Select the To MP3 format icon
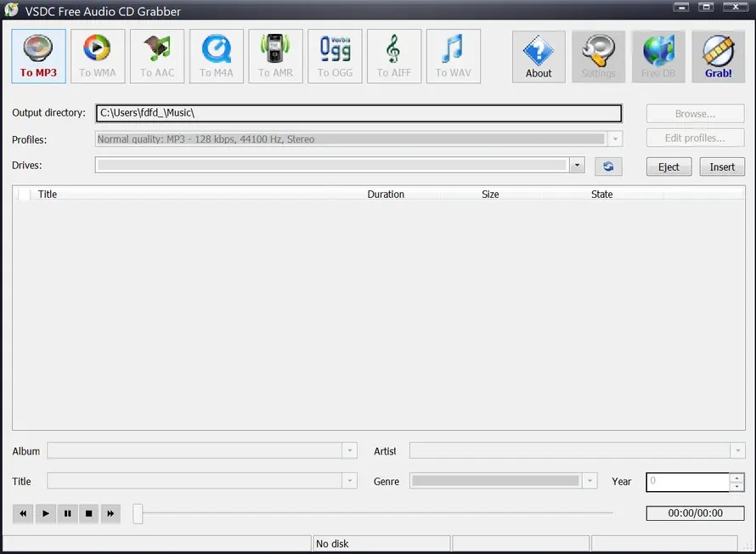The height and width of the screenshot is (554, 756). click(38, 56)
